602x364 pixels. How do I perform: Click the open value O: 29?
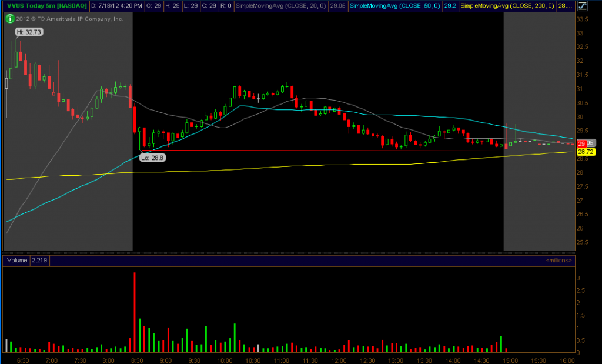pyautogui.click(x=155, y=6)
